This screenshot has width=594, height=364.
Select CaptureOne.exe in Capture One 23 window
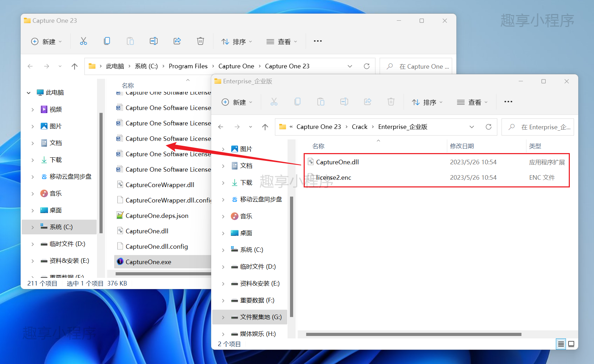click(x=163, y=262)
